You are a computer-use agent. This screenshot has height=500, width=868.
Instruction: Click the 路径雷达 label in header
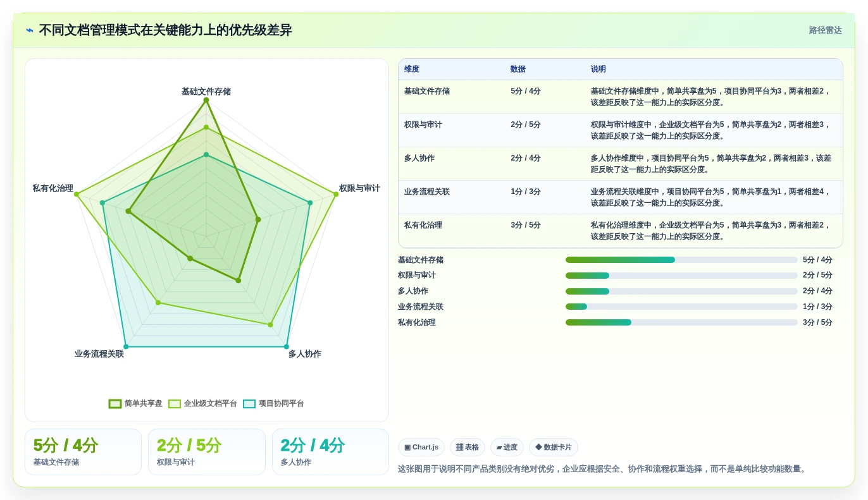click(x=826, y=30)
